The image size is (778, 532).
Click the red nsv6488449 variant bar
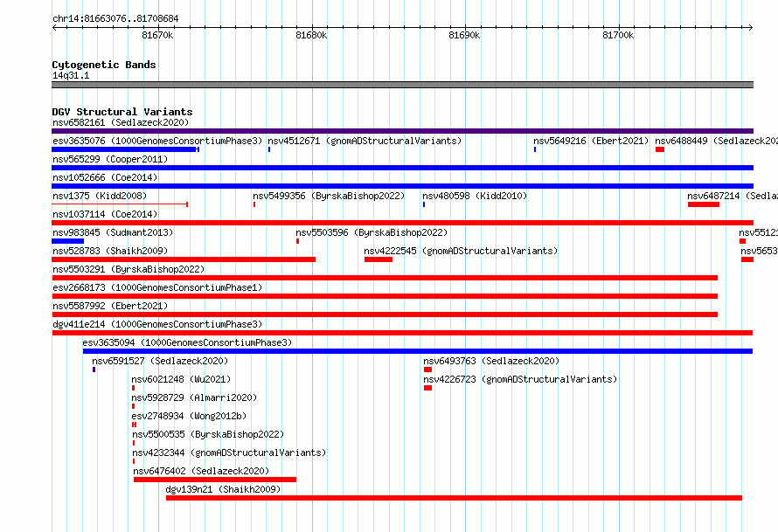click(660, 149)
